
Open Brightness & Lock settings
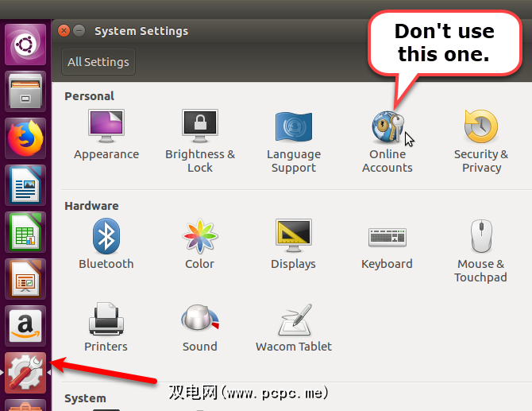tap(200, 142)
